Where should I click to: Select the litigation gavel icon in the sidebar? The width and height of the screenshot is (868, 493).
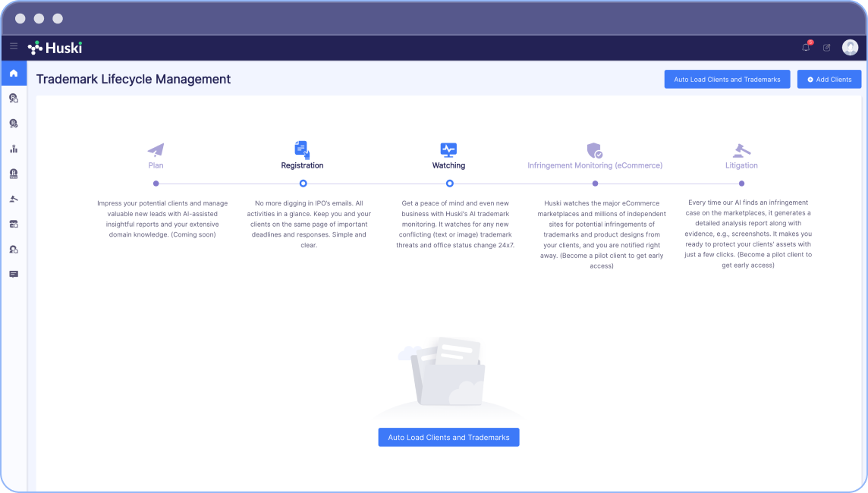[14, 199]
